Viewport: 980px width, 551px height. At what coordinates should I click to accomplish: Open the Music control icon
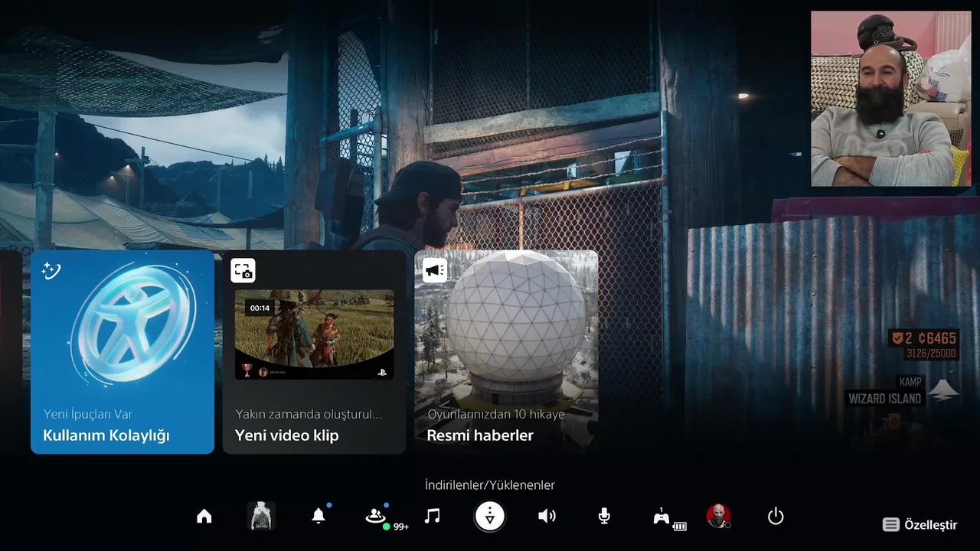coord(433,517)
